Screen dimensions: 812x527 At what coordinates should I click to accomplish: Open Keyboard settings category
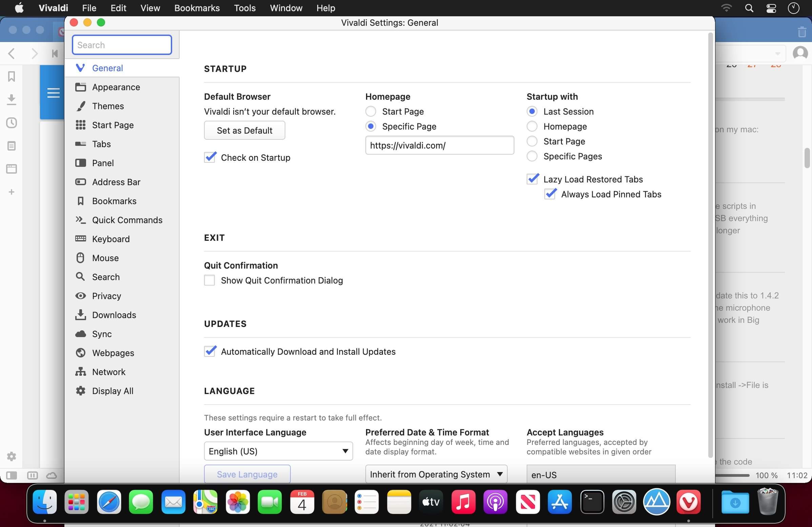pyautogui.click(x=122, y=239)
